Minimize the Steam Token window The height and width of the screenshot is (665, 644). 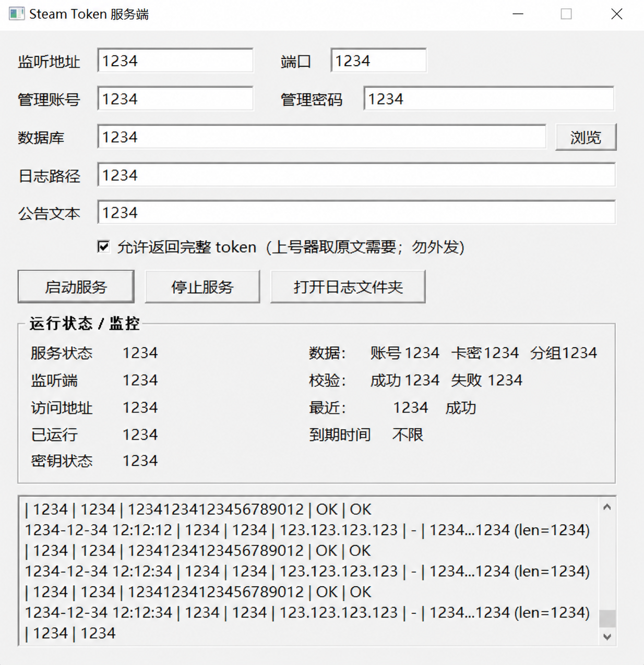pos(518,14)
